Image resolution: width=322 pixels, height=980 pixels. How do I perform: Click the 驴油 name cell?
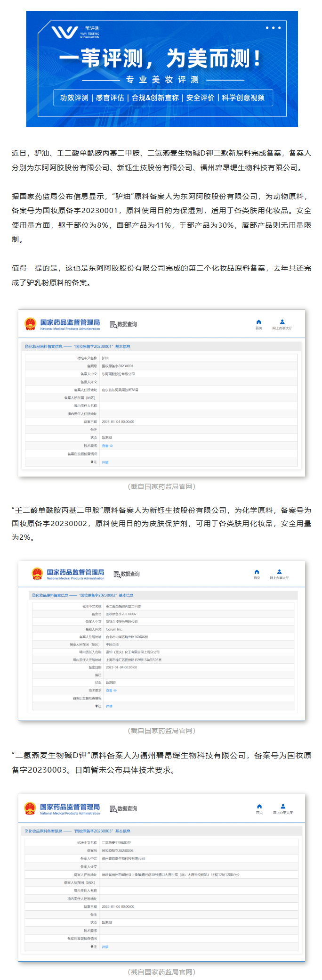(105, 358)
